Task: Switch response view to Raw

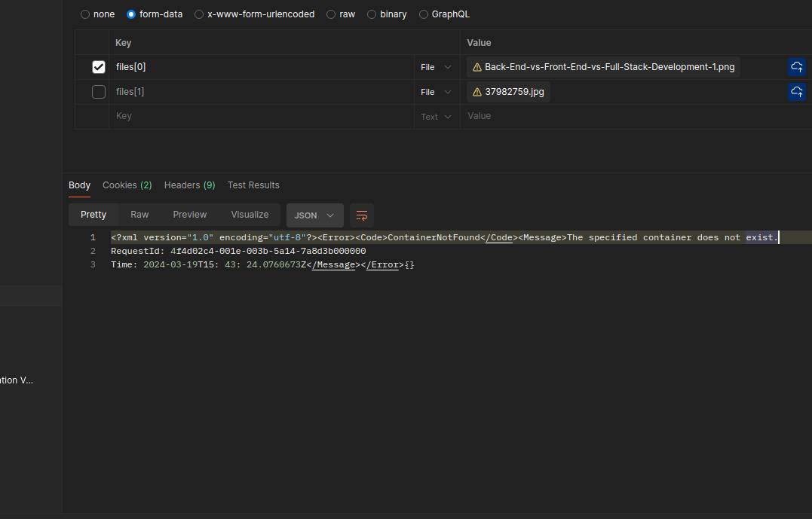Action: click(x=139, y=215)
